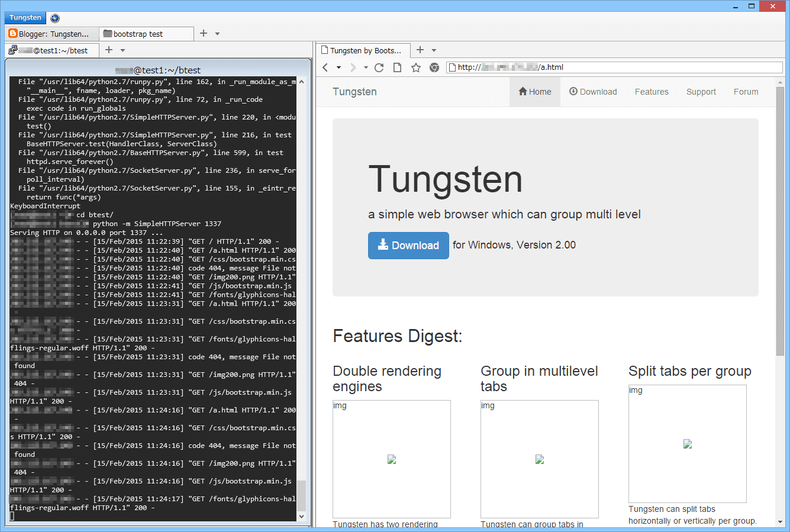The width and height of the screenshot is (790, 532).
Task: Click the address bar URL field
Action: coord(614,67)
